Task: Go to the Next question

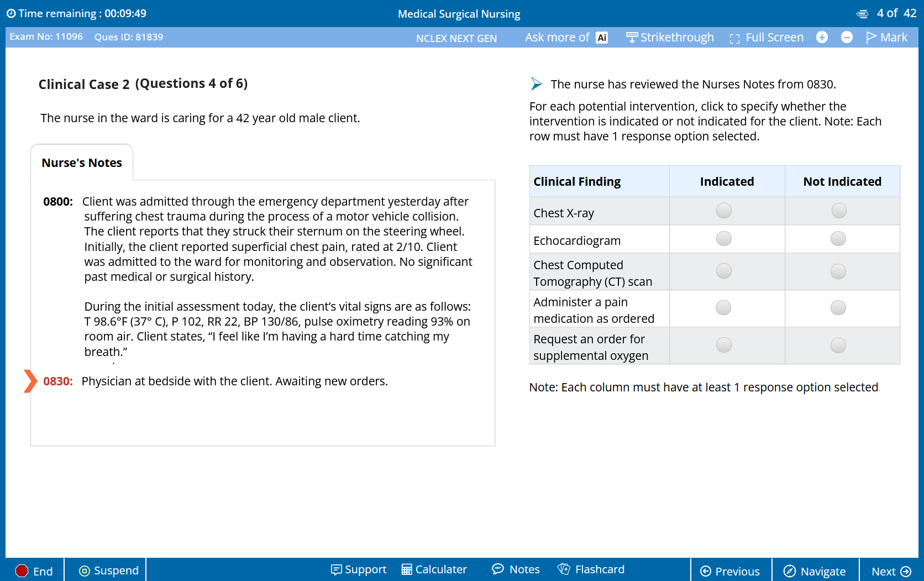Action: 891,571
